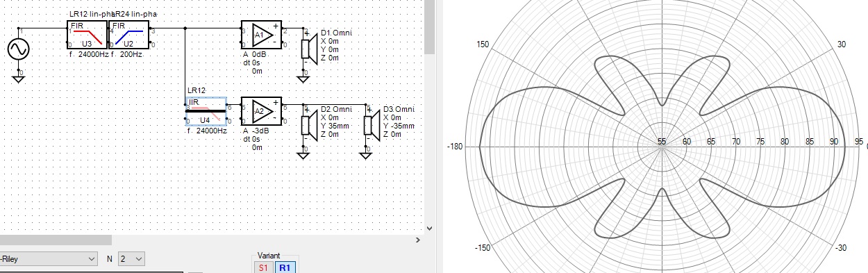Select the sine wave signal source
This screenshot has height=273, width=868.
(19, 50)
